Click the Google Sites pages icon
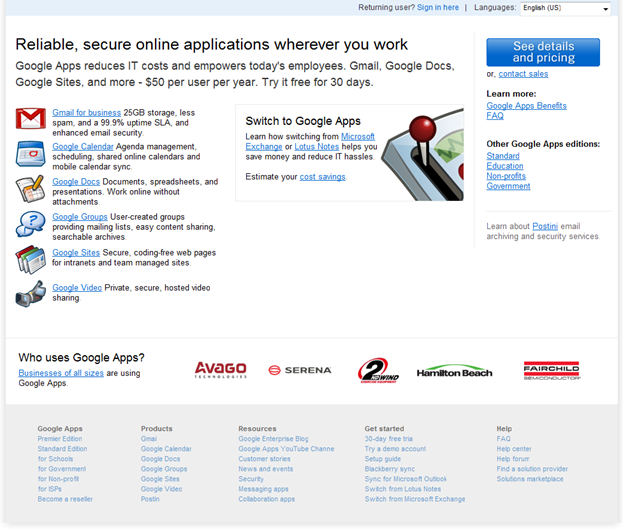The width and height of the screenshot is (623, 529). (x=31, y=260)
